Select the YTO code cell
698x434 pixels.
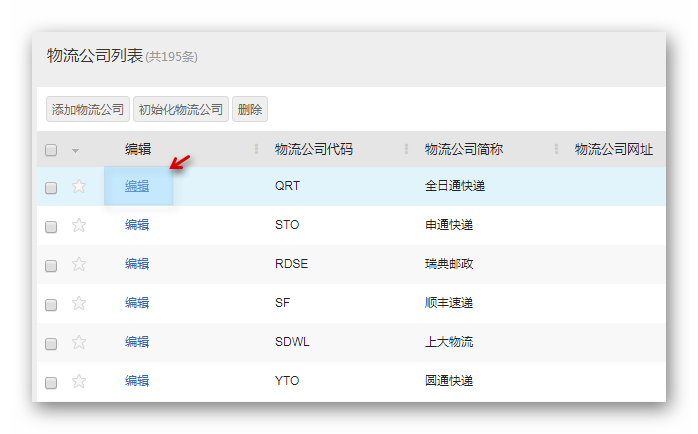(287, 381)
